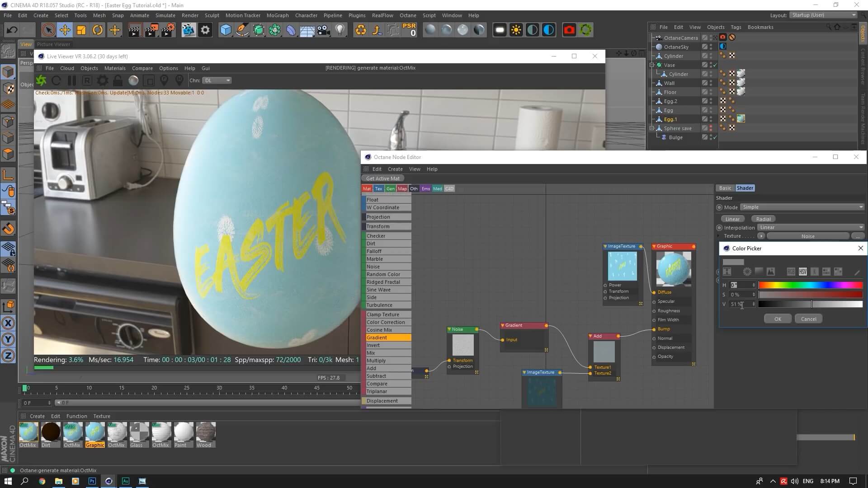This screenshot has height=488, width=868.
Task: Click the Cube primitive icon
Action: (x=225, y=30)
